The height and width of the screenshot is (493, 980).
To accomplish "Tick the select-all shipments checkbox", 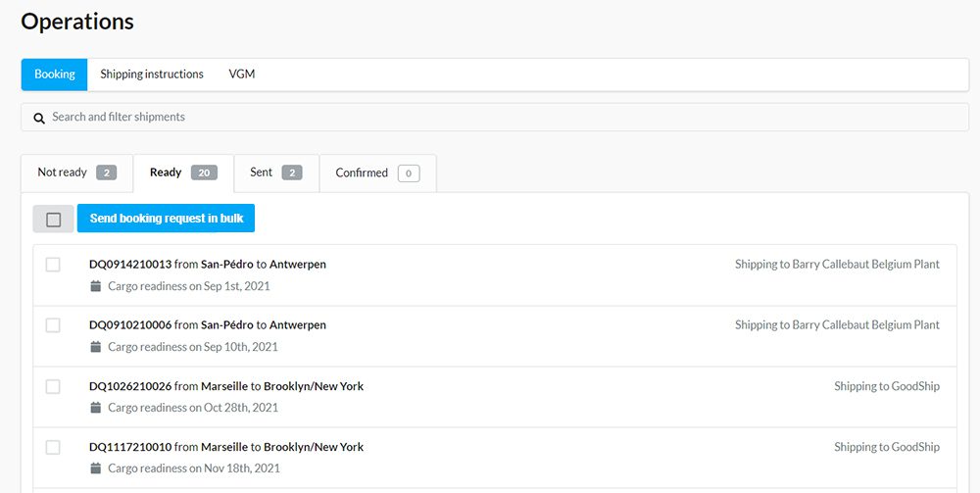I will (x=54, y=220).
